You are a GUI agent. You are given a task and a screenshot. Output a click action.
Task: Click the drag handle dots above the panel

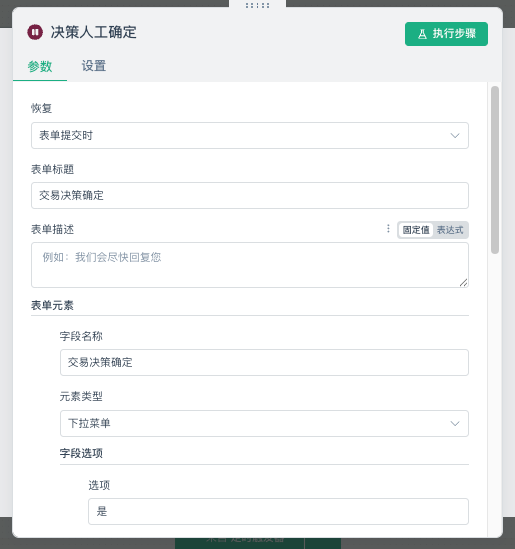coord(258,5)
